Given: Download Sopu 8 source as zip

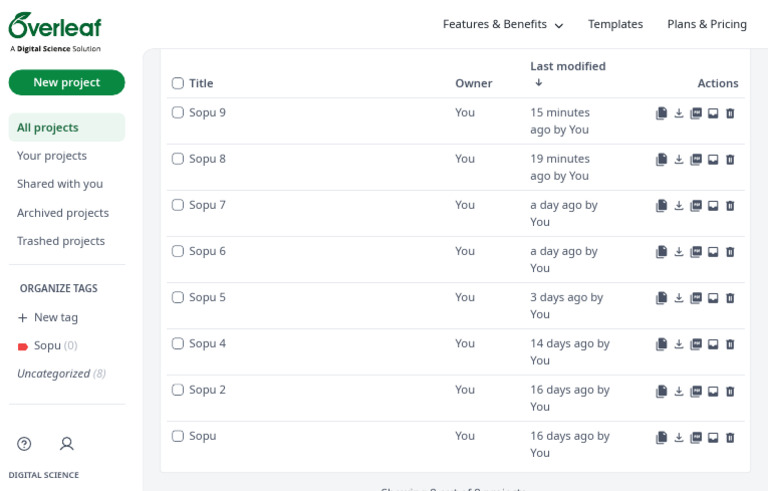Looking at the screenshot, I should pyautogui.click(x=679, y=160).
